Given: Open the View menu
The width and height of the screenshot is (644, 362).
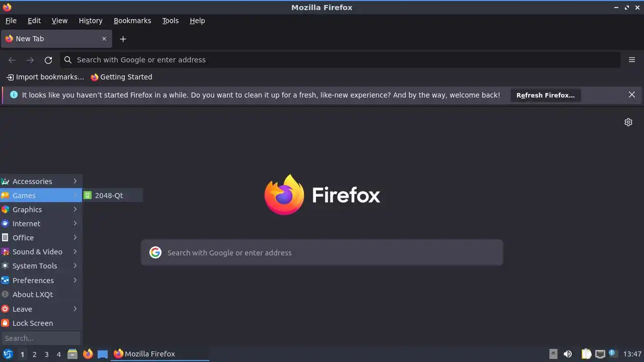Looking at the screenshot, I should (x=59, y=21).
